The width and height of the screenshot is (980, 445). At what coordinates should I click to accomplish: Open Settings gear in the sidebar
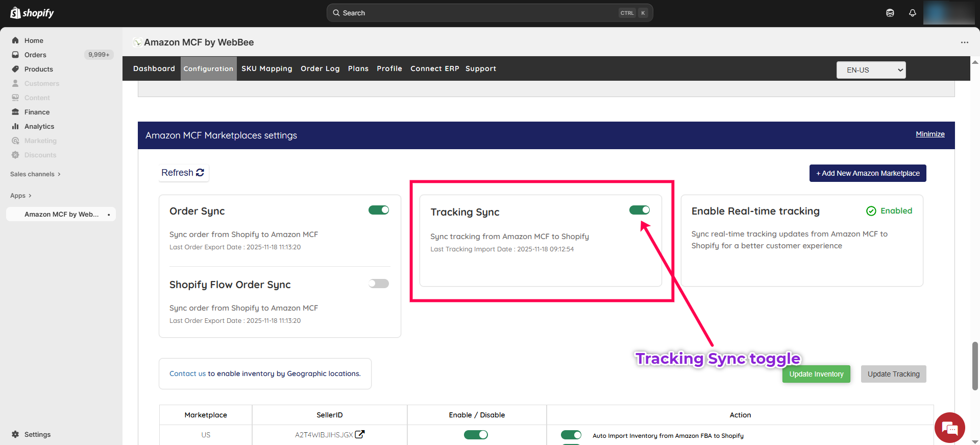coord(15,434)
